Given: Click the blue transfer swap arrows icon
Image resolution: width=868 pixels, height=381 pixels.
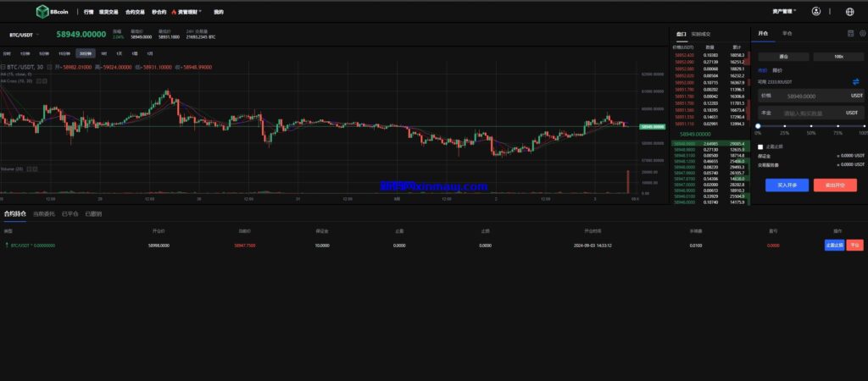Looking at the screenshot, I should pos(855,82).
